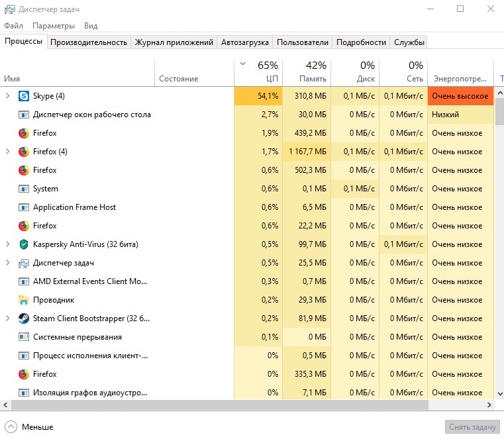504x441 pixels.
Task: Click the Firefox icon with 335,3 МБ memory
Action: click(24, 374)
